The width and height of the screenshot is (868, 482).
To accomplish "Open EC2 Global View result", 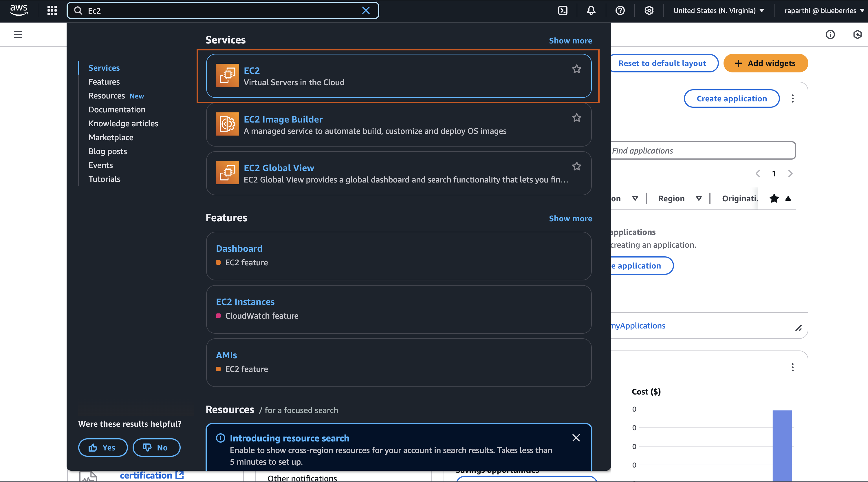I will [399, 173].
